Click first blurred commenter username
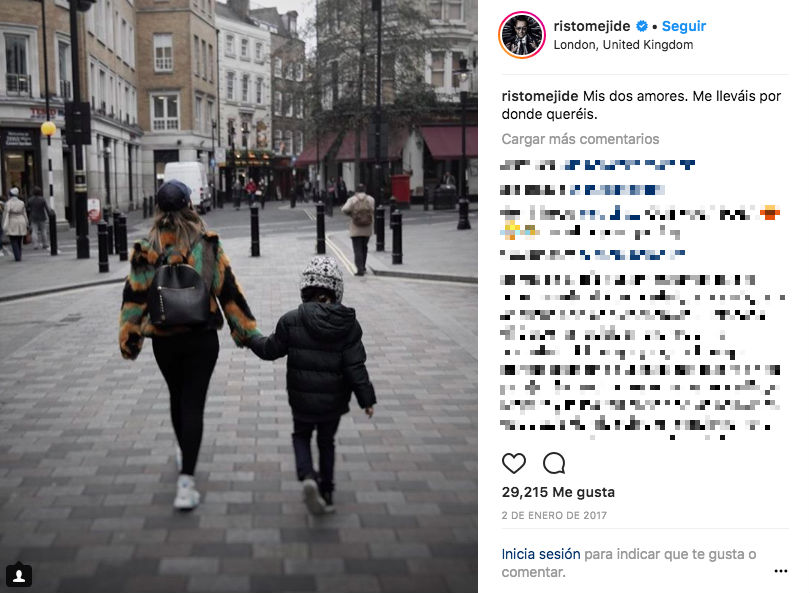The width and height of the screenshot is (810, 593). pyautogui.click(x=528, y=165)
